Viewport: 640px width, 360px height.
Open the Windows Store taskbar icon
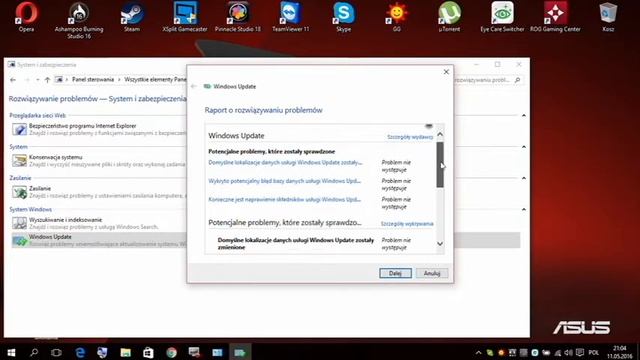pyautogui.click(x=148, y=352)
